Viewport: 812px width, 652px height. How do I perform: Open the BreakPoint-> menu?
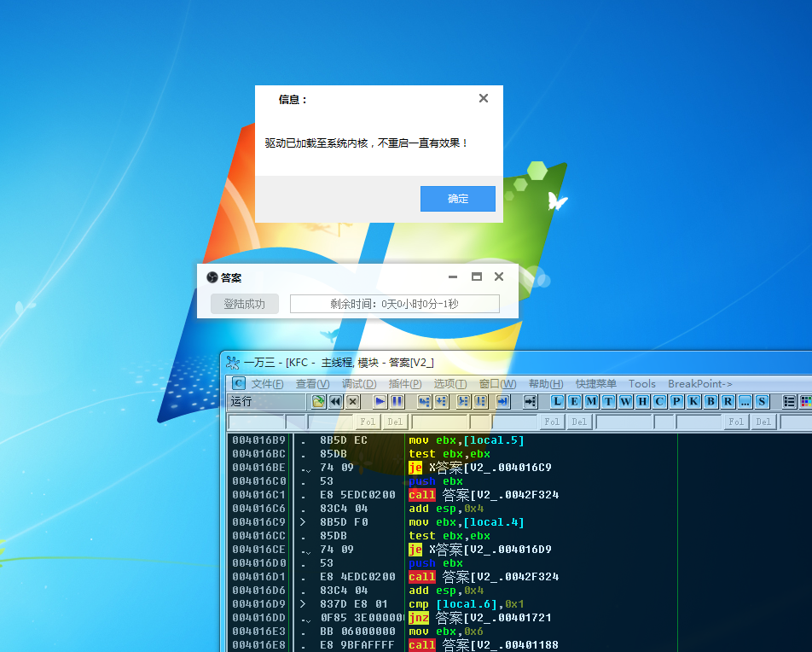[700, 384]
